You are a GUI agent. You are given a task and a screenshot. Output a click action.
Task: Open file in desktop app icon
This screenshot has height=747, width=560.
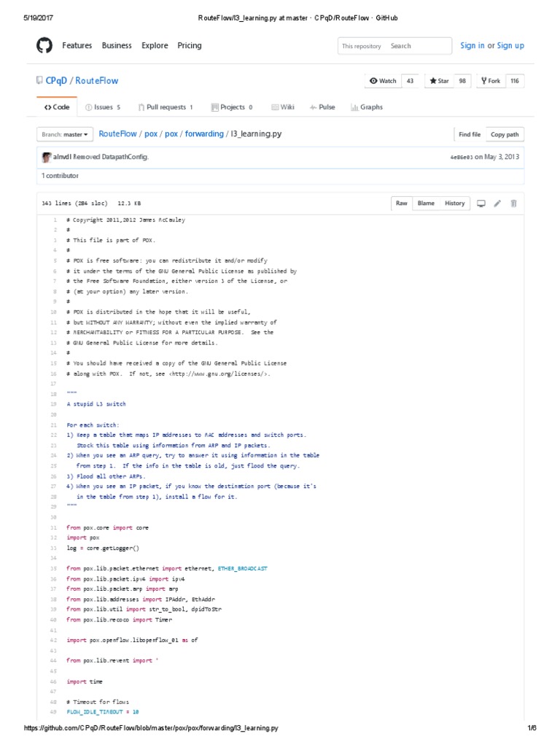(x=481, y=204)
